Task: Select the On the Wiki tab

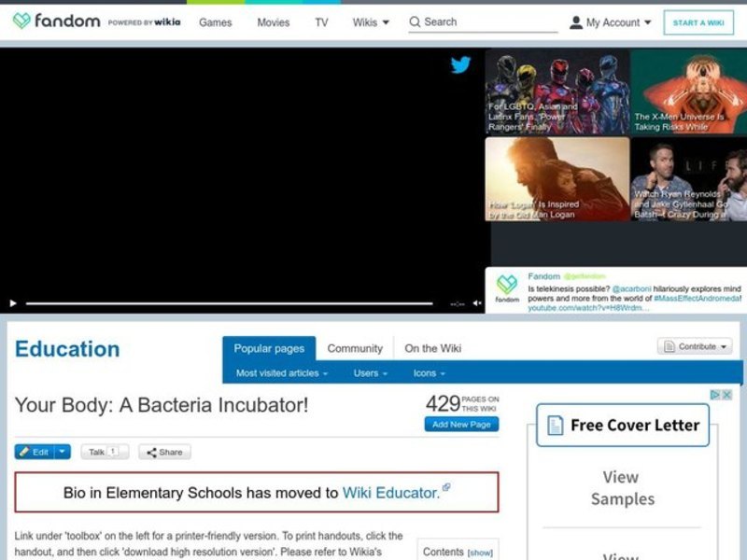Action: [433, 348]
